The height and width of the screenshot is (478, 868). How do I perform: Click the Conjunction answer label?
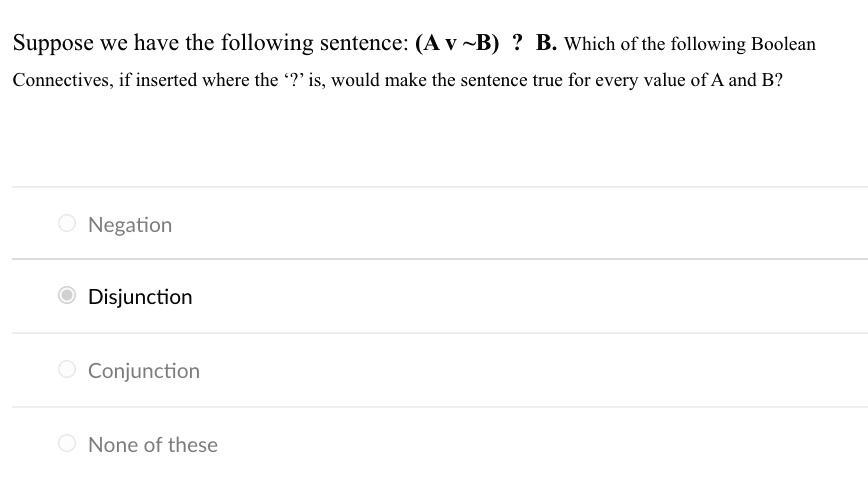click(144, 371)
